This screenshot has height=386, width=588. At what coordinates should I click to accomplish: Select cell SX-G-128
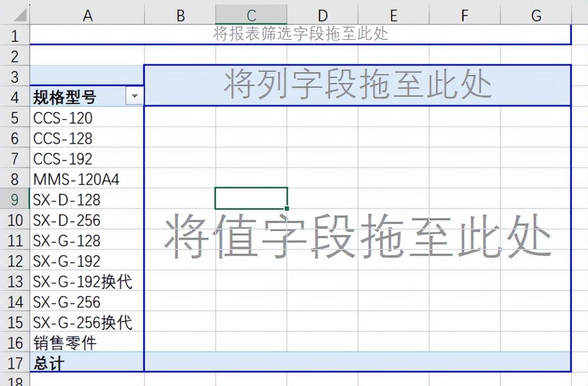click(87, 240)
